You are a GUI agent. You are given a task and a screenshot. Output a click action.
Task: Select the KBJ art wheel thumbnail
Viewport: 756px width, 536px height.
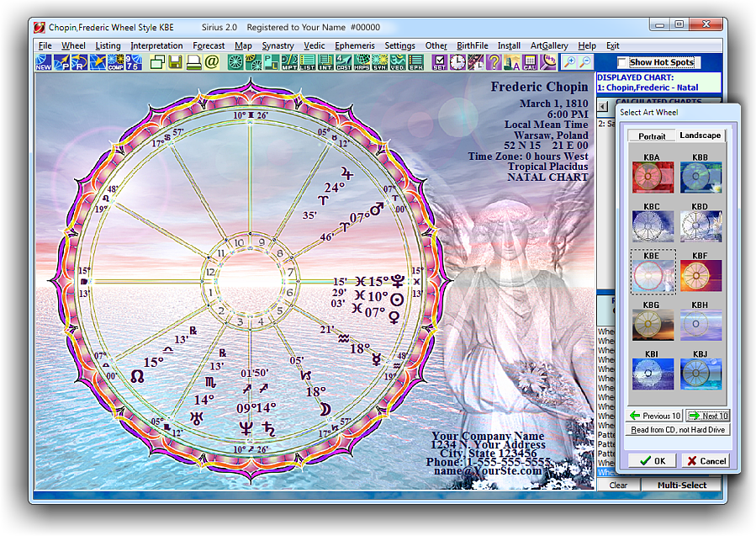coord(701,374)
